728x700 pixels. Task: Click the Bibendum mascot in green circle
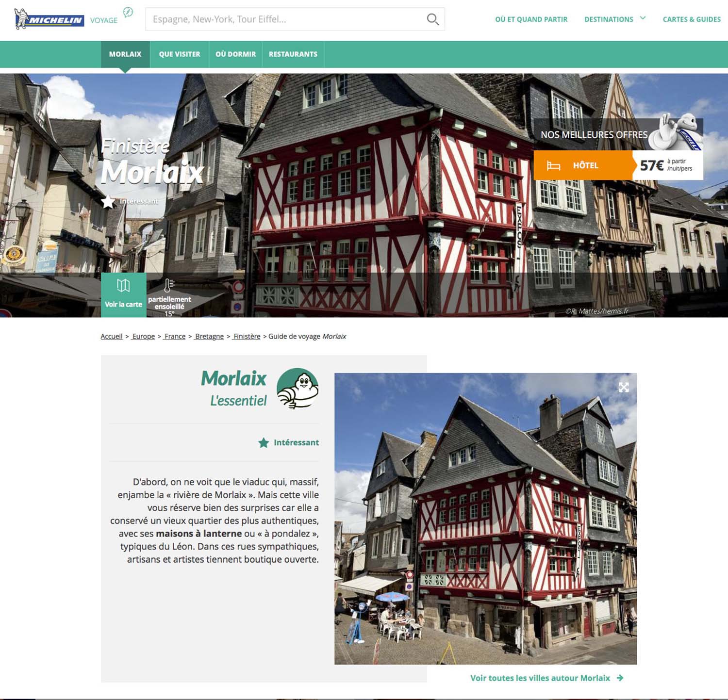pos(298,388)
